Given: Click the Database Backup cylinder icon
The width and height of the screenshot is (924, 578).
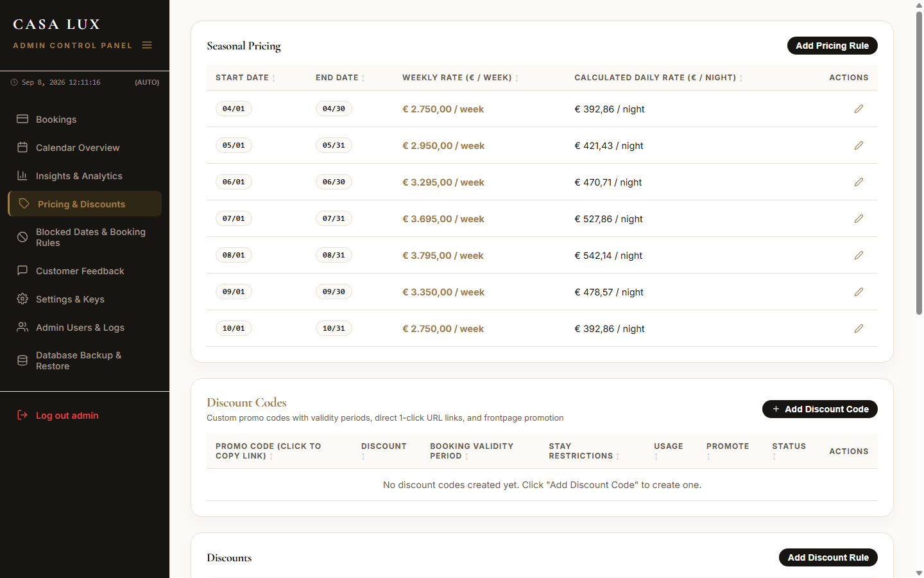Looking at the screenshot, I should tap(22, 360).
